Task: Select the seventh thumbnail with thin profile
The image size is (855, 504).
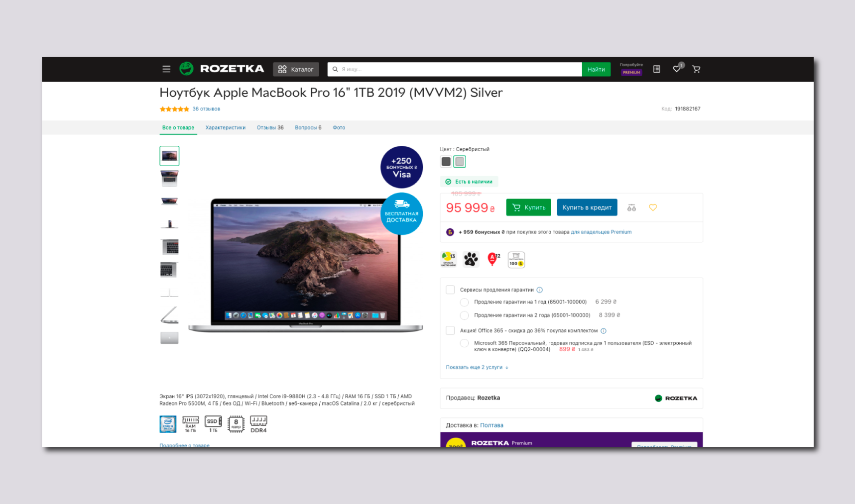Action: (x=169, y=292)
